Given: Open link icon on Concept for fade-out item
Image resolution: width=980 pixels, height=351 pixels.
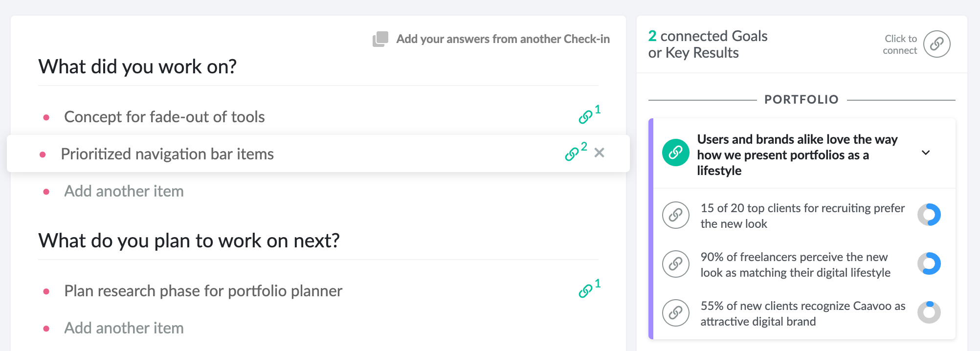Looking at the screenshot, I should coord(585,117).
